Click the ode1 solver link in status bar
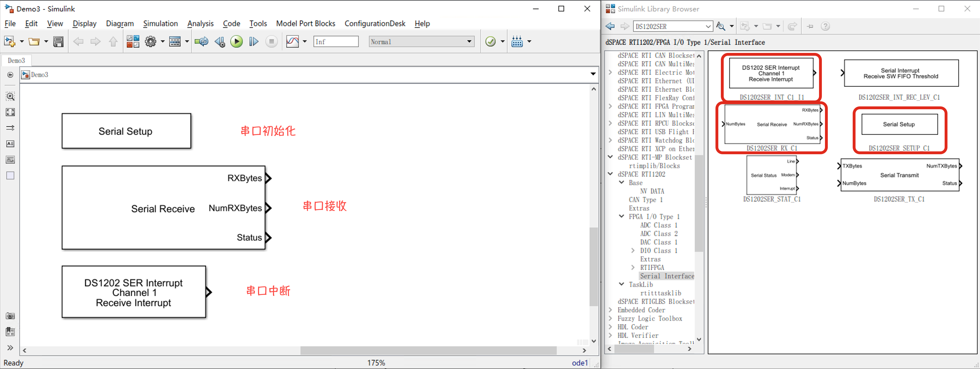Screen dimensions: 980x369 pyautogui.click(x=579, y=363)
